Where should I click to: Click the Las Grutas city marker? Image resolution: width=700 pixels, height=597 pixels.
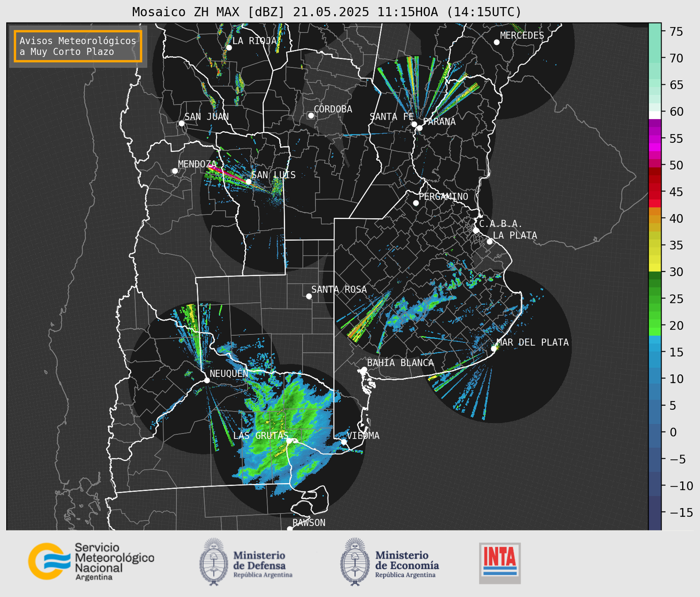pyautogui.click(x=290, y=441)
